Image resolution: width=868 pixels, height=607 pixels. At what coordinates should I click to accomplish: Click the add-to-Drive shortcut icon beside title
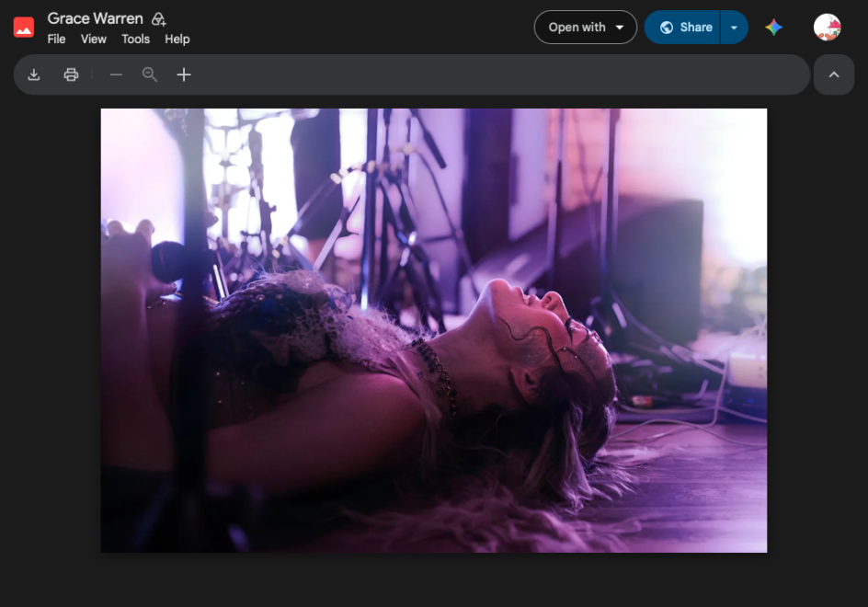(159, 19)
